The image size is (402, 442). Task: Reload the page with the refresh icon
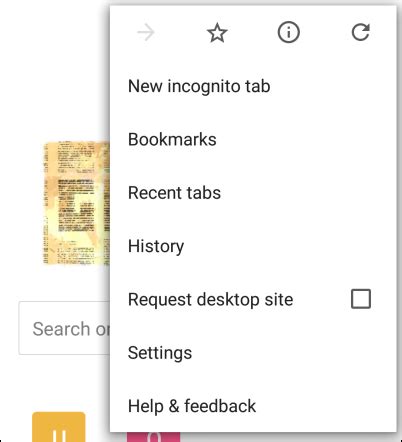(x=361, y=32)
